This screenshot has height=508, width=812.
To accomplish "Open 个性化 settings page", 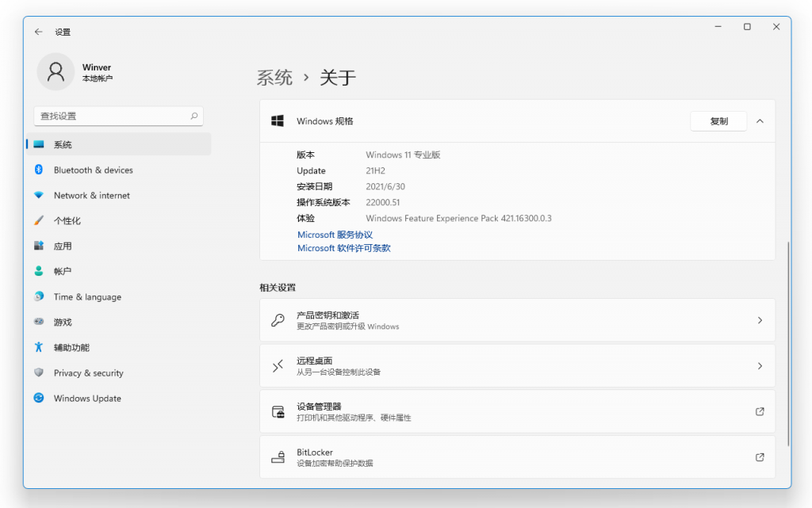I will point(119,220).
